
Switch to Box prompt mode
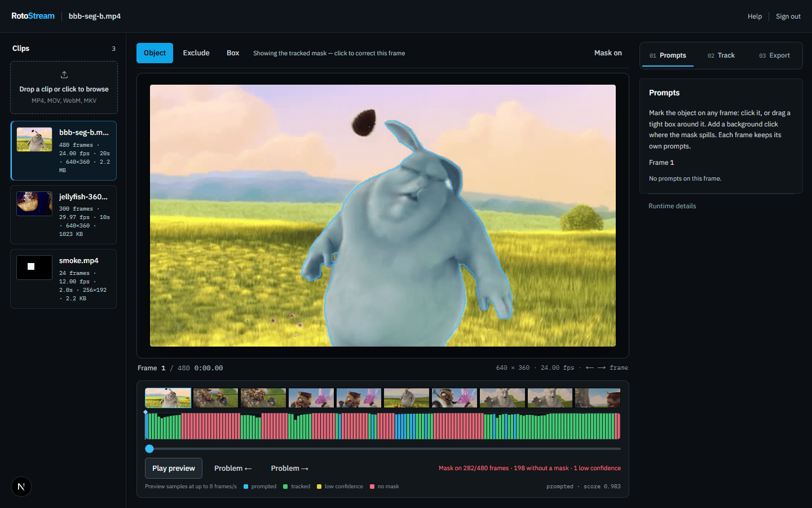pyautogui.click(x=233, y=53)
